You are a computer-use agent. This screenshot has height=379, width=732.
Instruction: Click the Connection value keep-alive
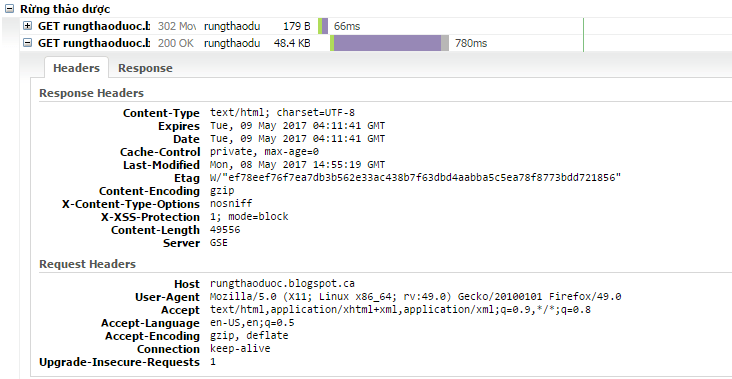click(240, 349)
